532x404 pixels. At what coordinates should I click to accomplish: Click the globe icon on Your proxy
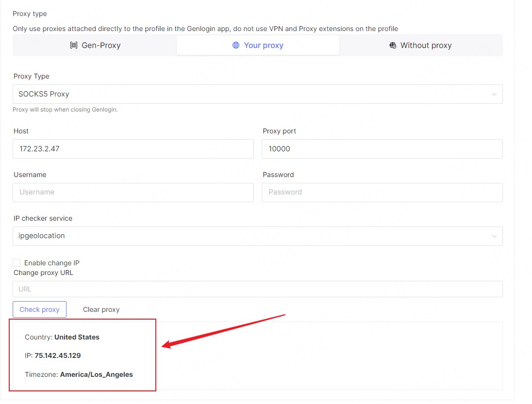pos(236,45)
